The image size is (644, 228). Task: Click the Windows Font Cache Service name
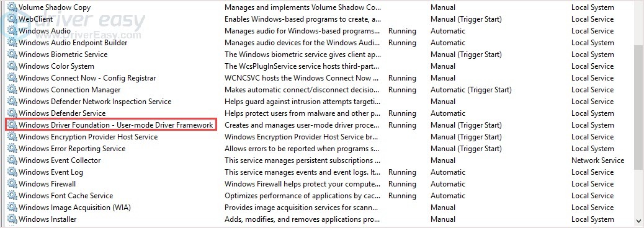point(66,196)
